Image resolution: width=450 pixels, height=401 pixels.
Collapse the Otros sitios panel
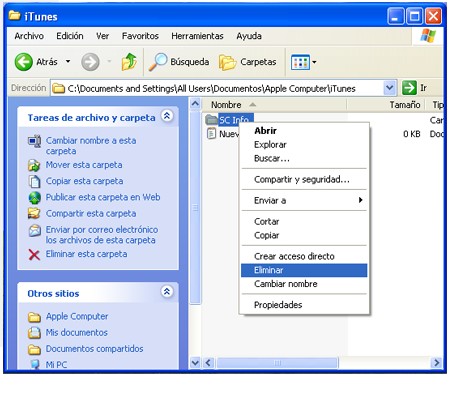coord(167,292)
